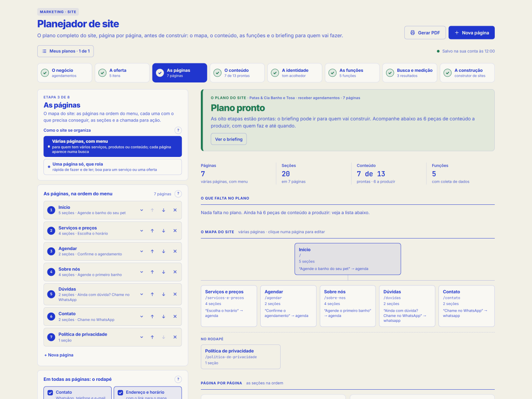This screenshot has height=399, width=532.
Task: Move Agendar page down
Action: pos(164,251)
